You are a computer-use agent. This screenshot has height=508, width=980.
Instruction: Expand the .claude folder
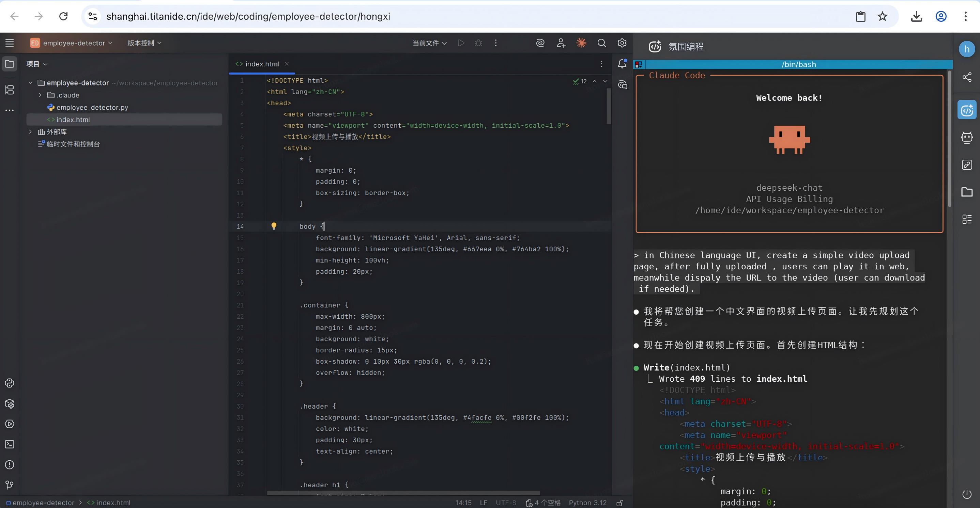coord(40,95)
